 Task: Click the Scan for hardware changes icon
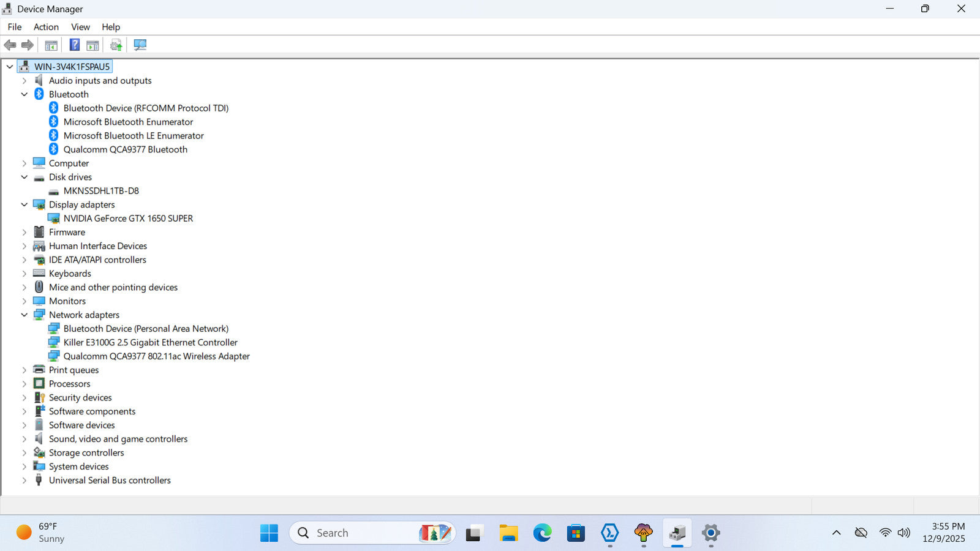pos(140,45)
